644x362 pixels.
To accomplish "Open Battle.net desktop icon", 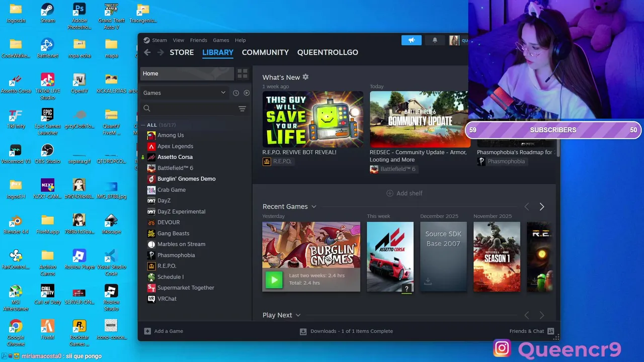I will (47, 48).
